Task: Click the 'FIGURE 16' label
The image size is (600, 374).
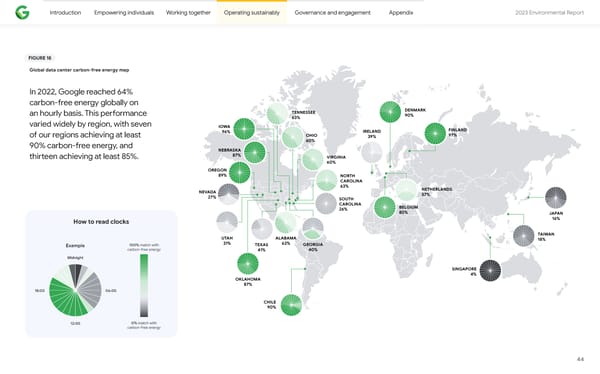Action: point(40,58)
